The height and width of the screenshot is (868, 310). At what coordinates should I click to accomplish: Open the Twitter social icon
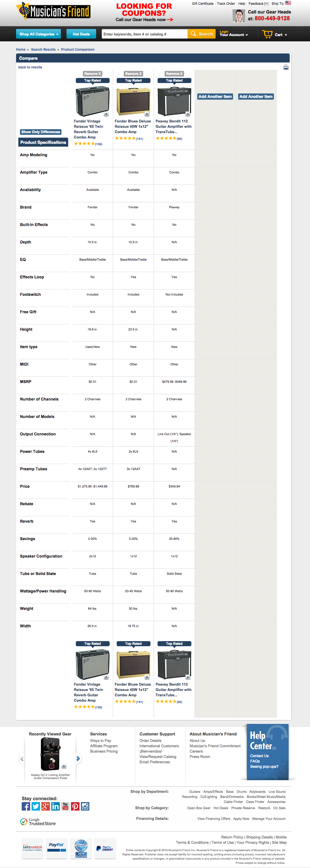click(x=36, y=806)
